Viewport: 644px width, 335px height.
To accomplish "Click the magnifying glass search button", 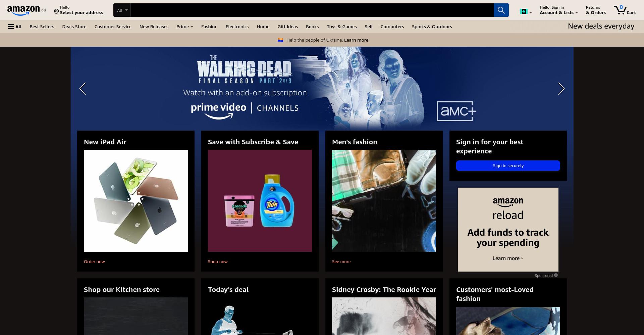I will pyautogui.click(x=501, y=10).
